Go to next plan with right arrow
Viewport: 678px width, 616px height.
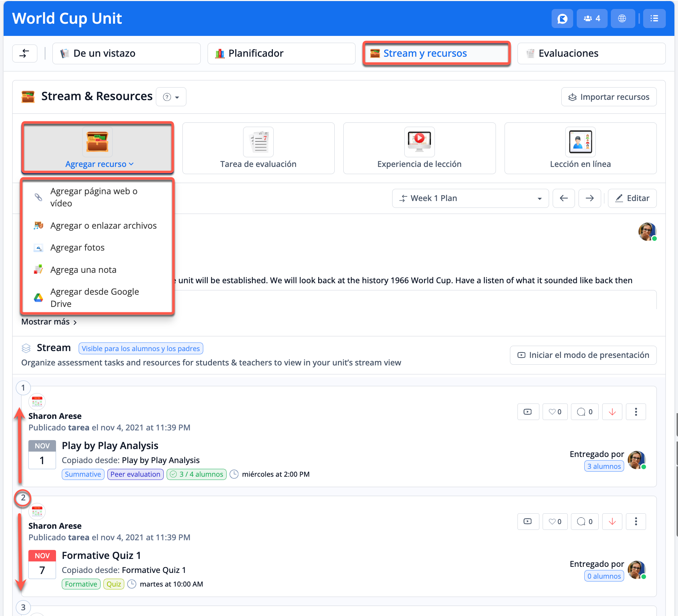(x=589, y=198)
